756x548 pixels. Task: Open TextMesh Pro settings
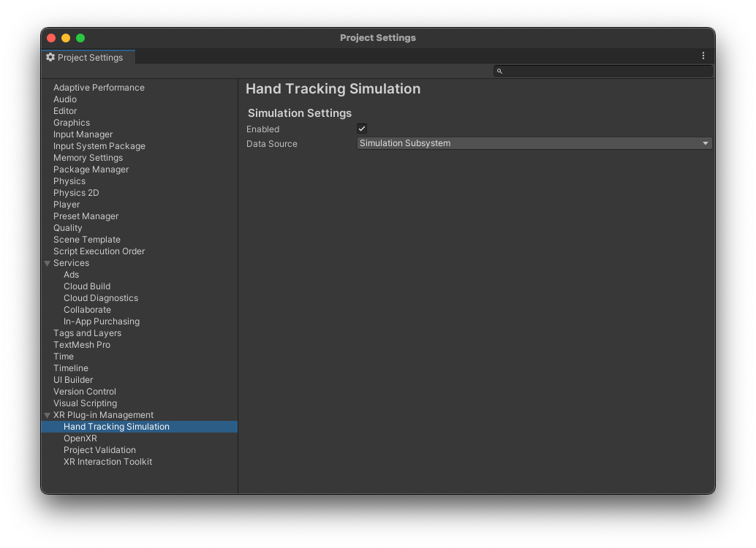82,345
